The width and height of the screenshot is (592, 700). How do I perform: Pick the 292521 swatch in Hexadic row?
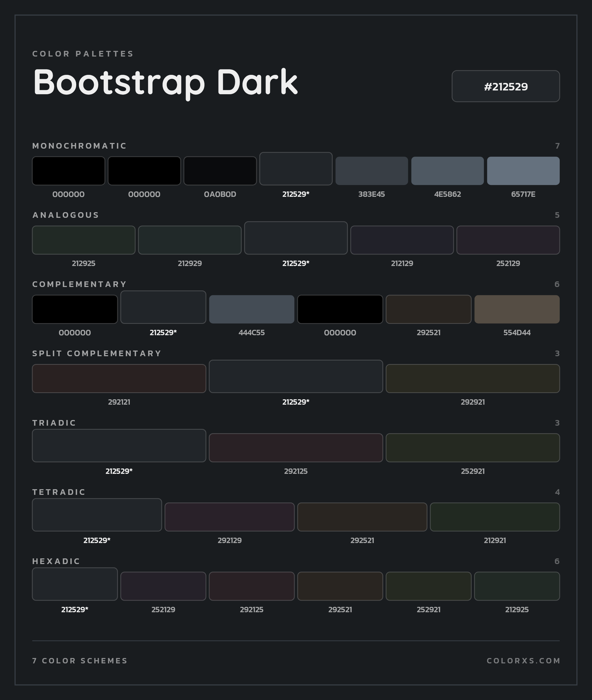click(340, 586)
